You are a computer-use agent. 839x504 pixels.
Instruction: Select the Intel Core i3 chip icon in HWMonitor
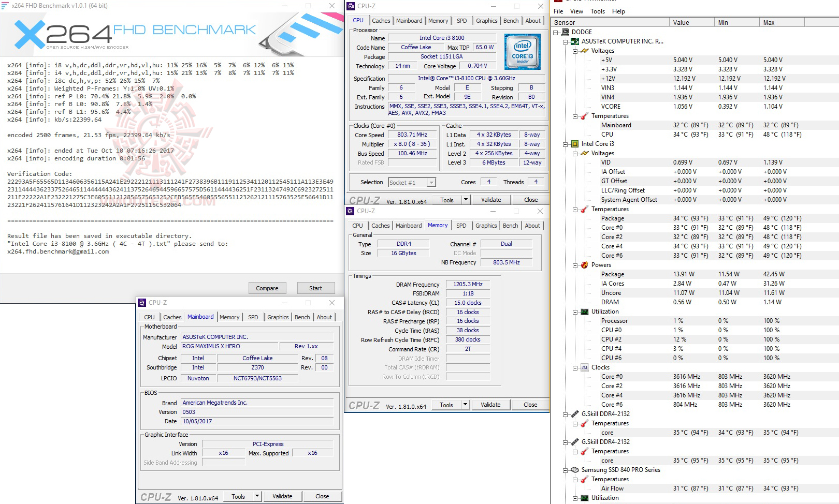tap(575, 144)
